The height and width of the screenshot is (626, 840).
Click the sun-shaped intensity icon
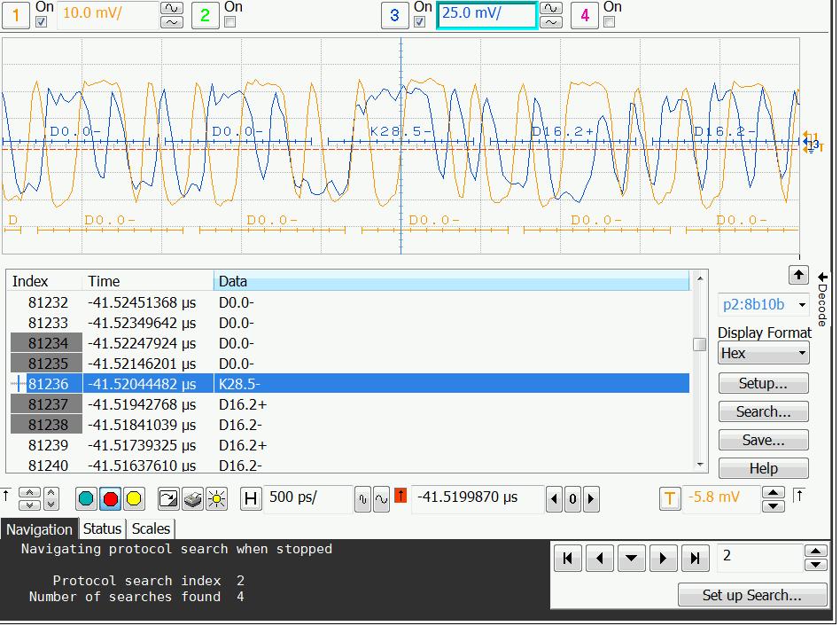tap(216, 499)
